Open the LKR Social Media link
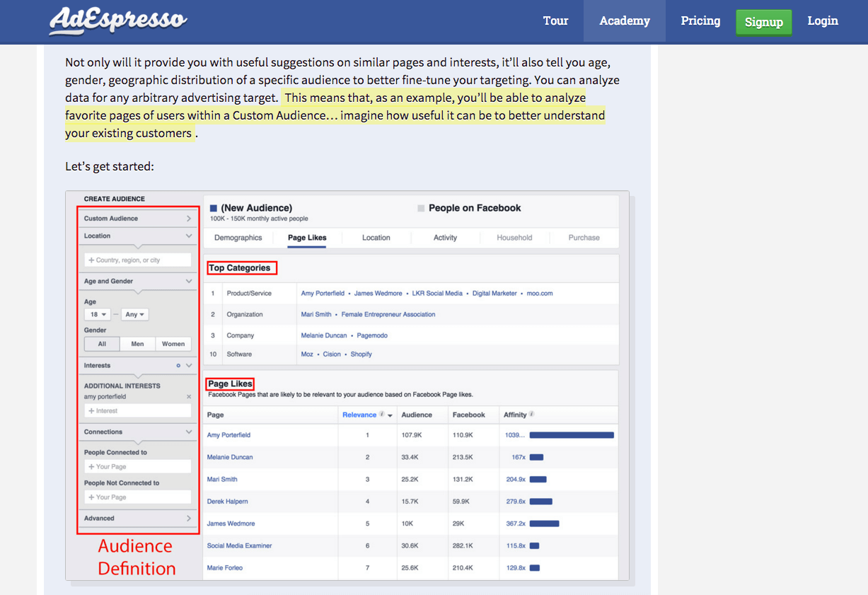The image size is (868, 595). coord(437,294)
